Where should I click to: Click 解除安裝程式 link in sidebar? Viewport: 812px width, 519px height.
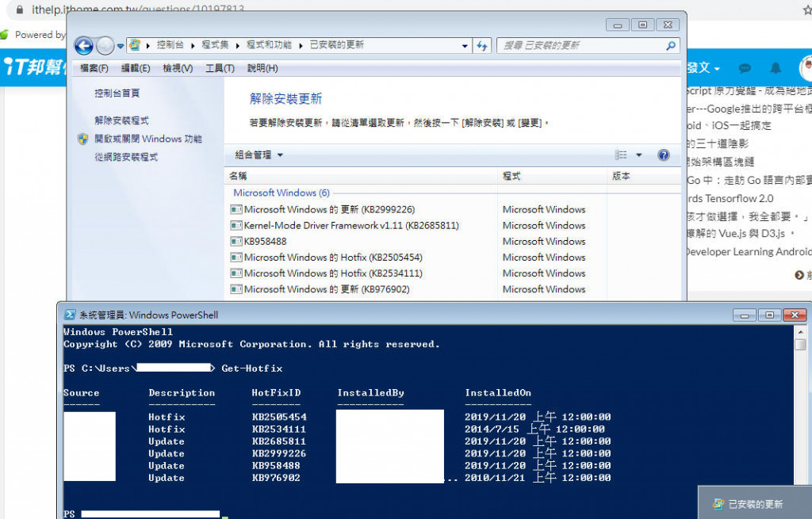pyautogui.click(x=121, y=120)
